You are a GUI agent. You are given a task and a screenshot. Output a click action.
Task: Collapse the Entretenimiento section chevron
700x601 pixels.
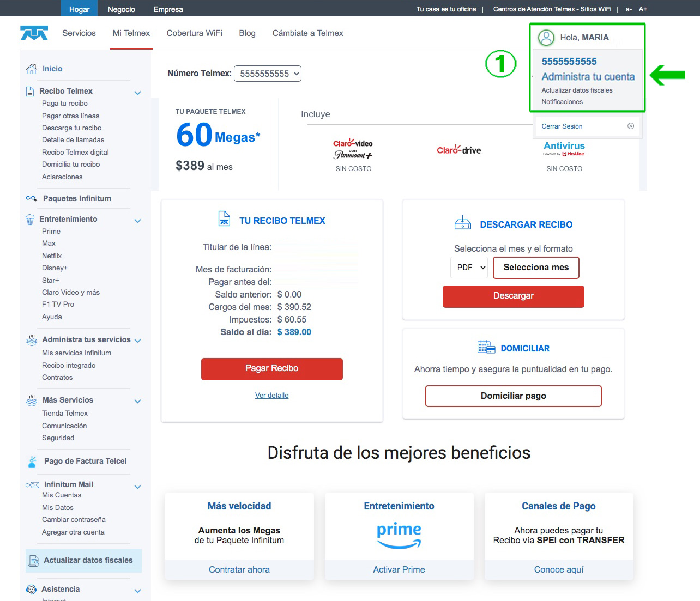click(x=138, y=221)
